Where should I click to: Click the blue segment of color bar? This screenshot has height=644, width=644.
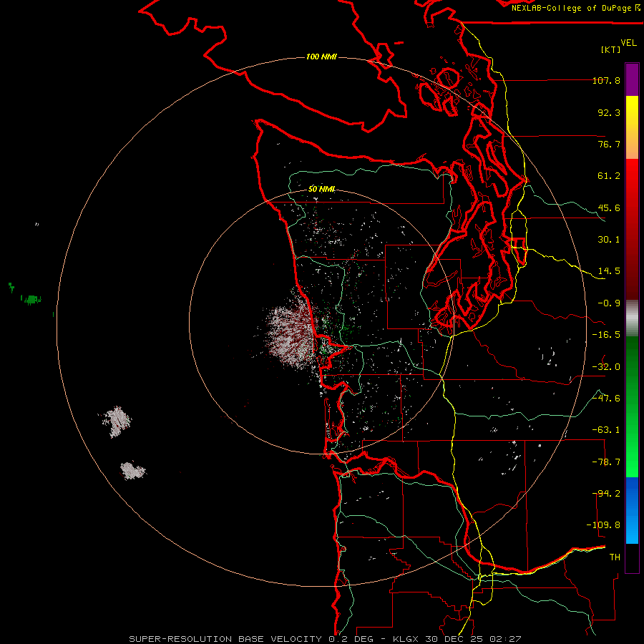pos(632,510)
